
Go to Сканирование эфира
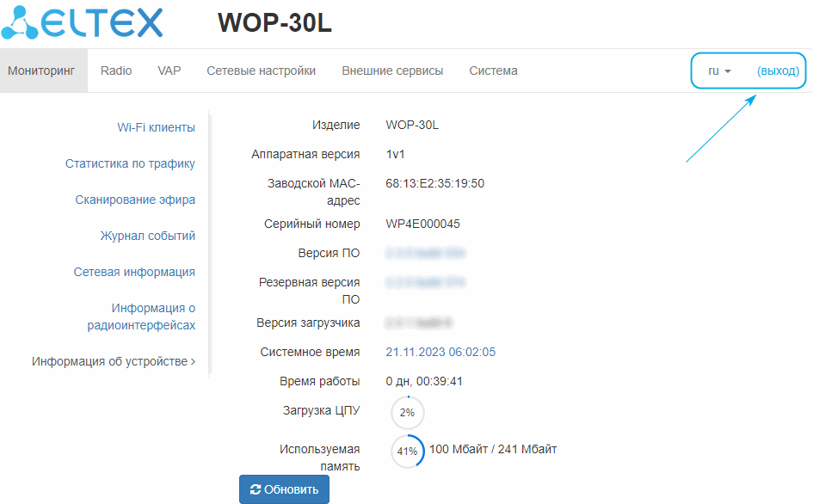pos(135,200)
